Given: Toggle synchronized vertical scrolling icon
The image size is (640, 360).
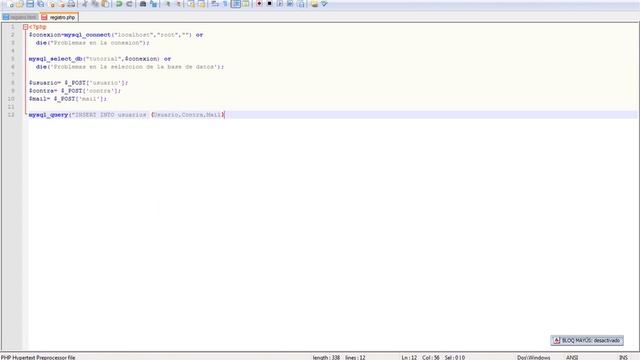Looking at the screenshot, I should click(191, 4).
